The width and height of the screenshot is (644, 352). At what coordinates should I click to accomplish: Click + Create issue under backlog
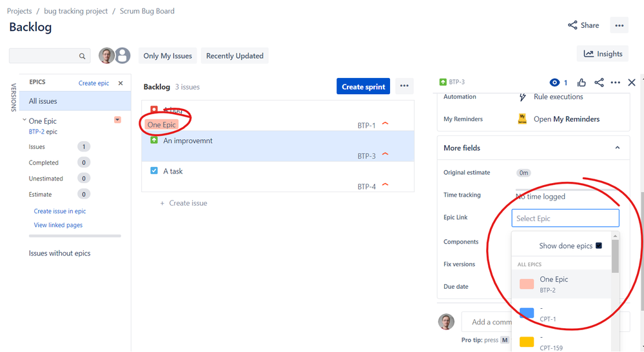(183, 203)
